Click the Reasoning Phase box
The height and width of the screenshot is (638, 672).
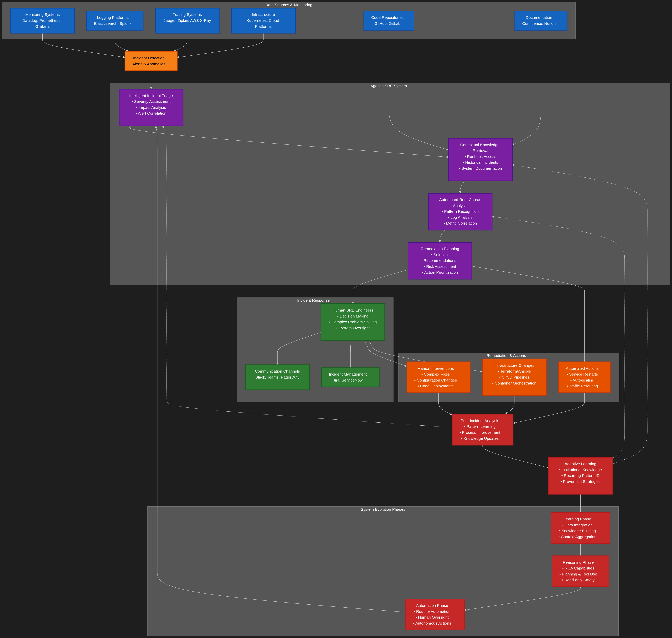[x=580, y=571]
